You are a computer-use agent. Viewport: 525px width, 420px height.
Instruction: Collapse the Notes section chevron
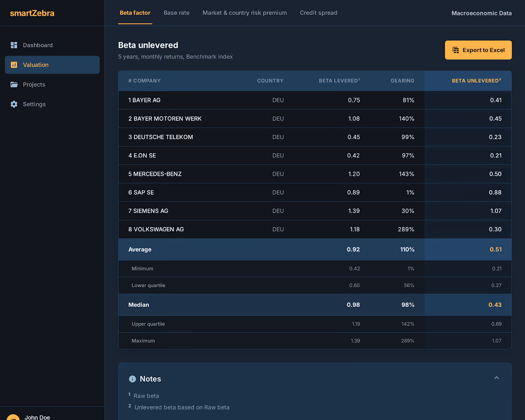click(496, 378)
